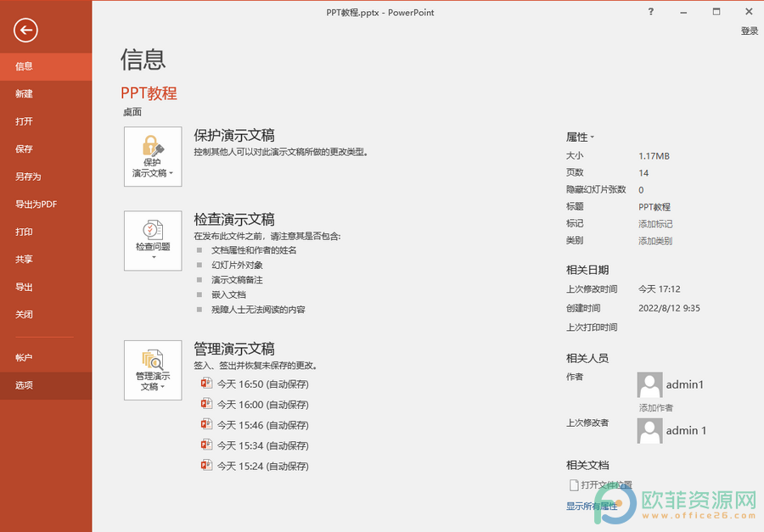764x532 pixels.
Task: Click the document icon beside 打开文件位置
Action: pos(574,484)
